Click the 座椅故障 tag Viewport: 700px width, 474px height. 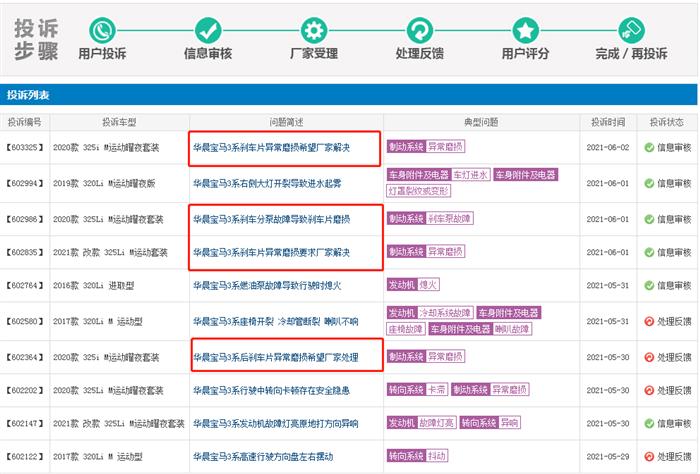pos(405,329)
